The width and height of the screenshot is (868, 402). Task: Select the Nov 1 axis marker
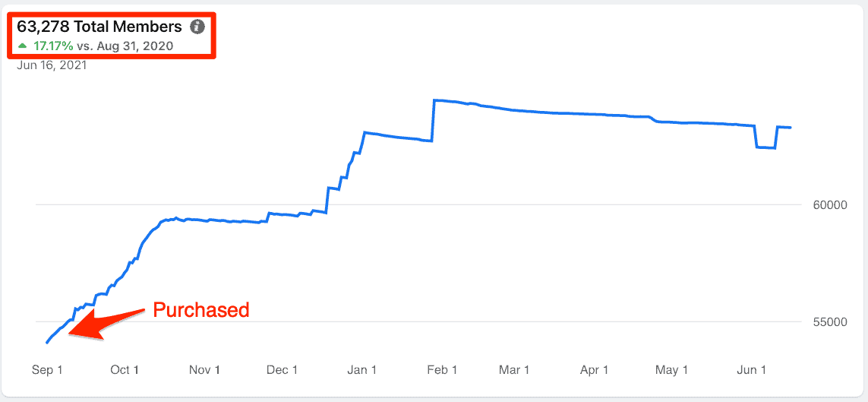tap(204, 370)
